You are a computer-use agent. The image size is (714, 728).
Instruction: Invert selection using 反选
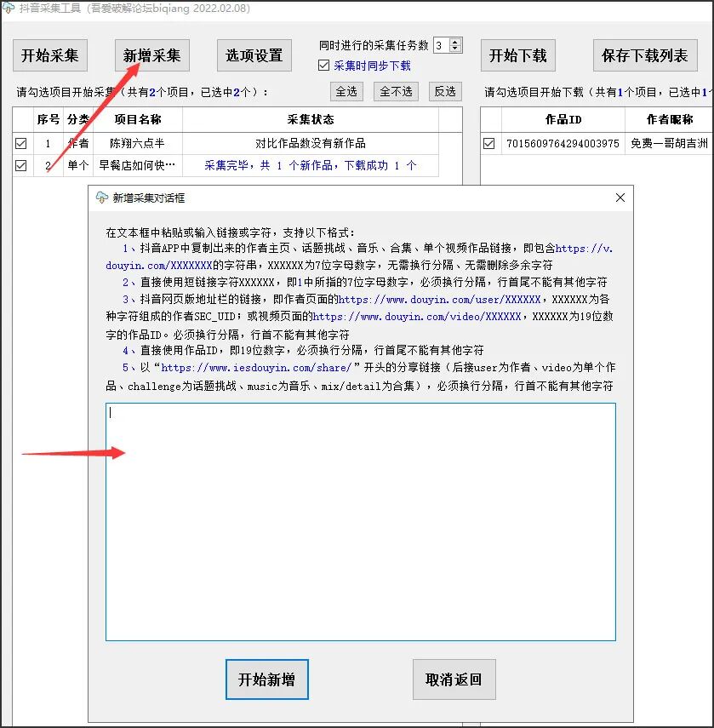[445, 91]
